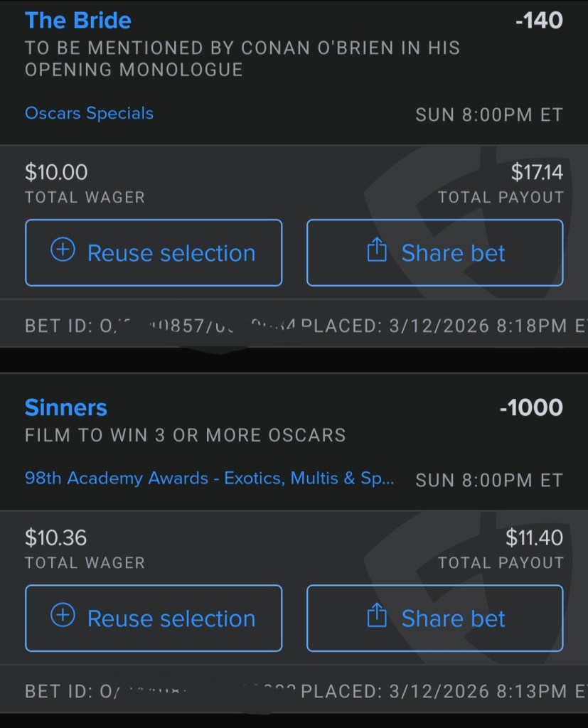
Task: Click the plus icon on the Sinners bet
Action: coord(63,616)
